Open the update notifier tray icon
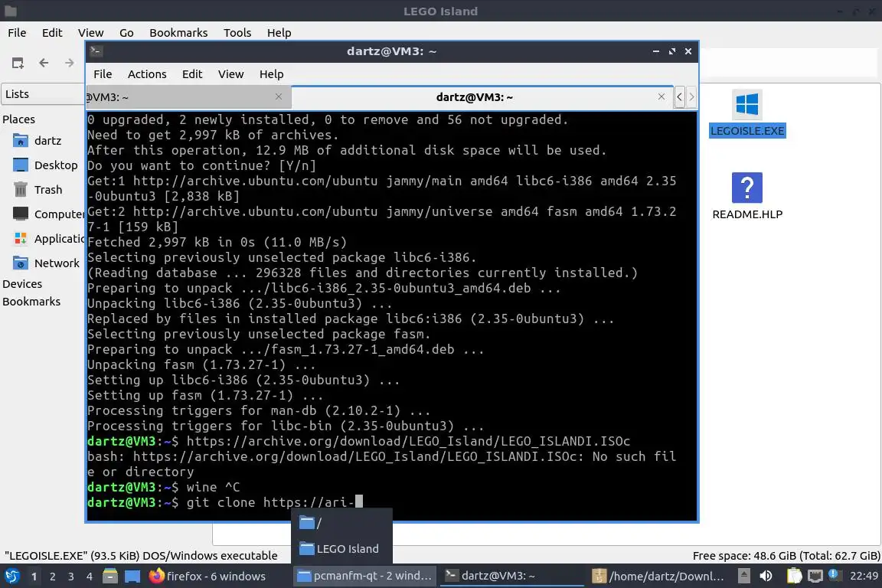Image resolution: width=882 pixels, height=588 pixels. click(835, 575)
